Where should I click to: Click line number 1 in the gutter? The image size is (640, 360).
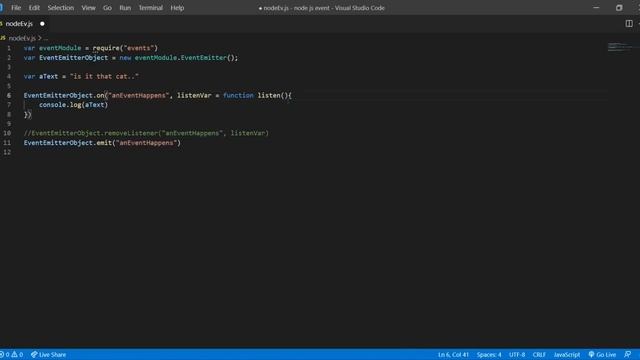coord(9,48)
